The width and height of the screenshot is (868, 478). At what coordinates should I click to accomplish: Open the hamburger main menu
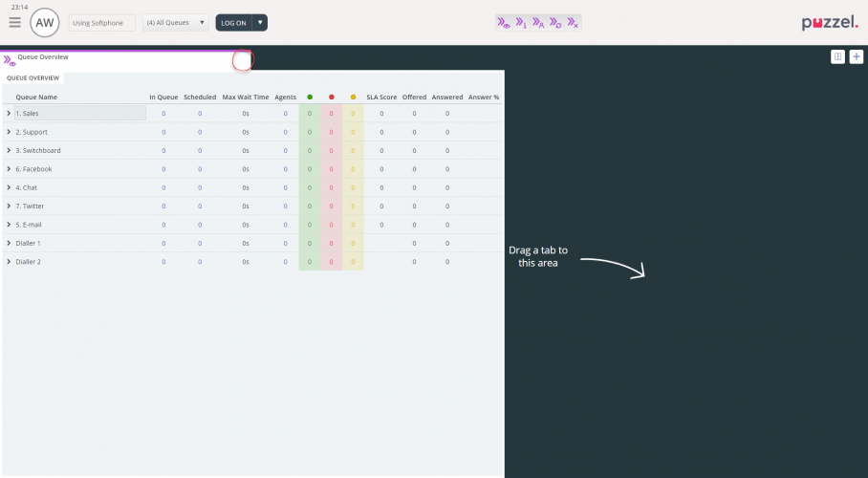14,22
